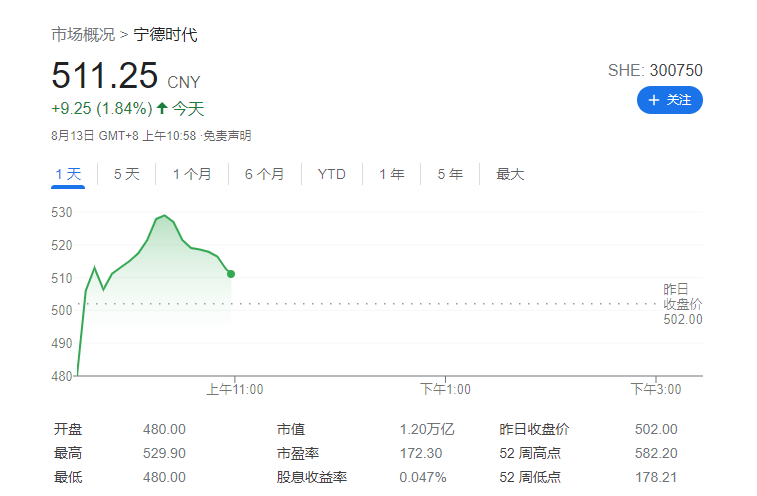Click the 昨日收盘价 502.00 chart annotation

(683, 304)
